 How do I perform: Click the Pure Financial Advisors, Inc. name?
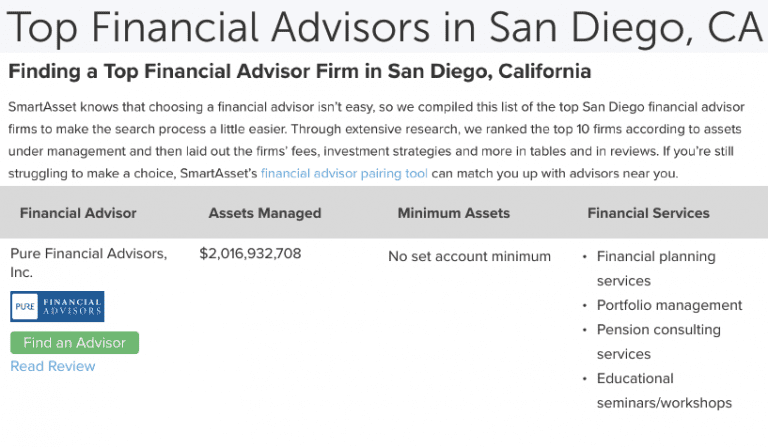click(89, 262)
